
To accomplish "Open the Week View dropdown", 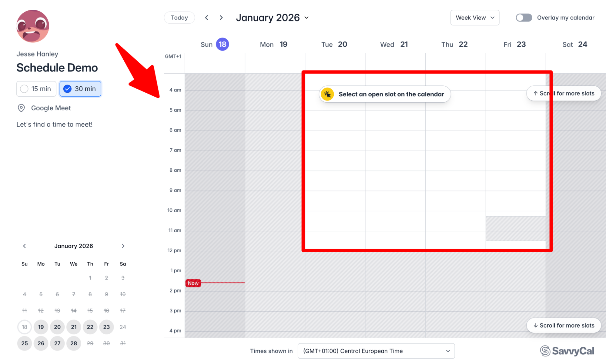I will [475, 18].
